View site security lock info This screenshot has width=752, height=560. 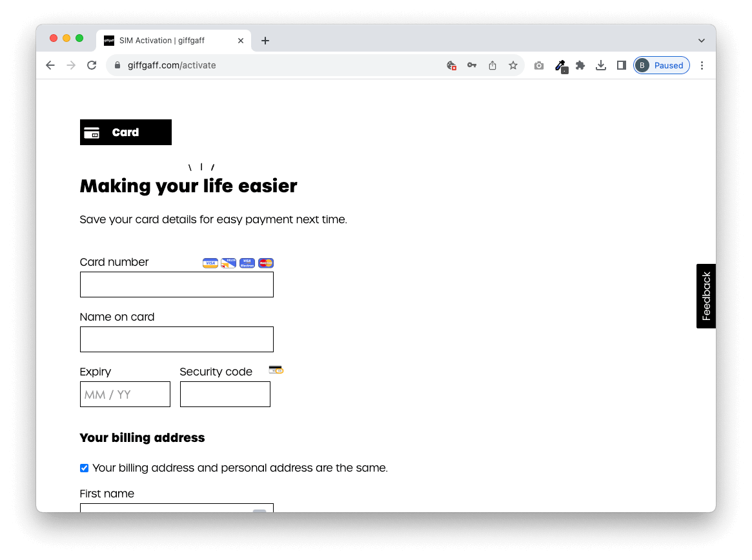click(x=117, y=65)
